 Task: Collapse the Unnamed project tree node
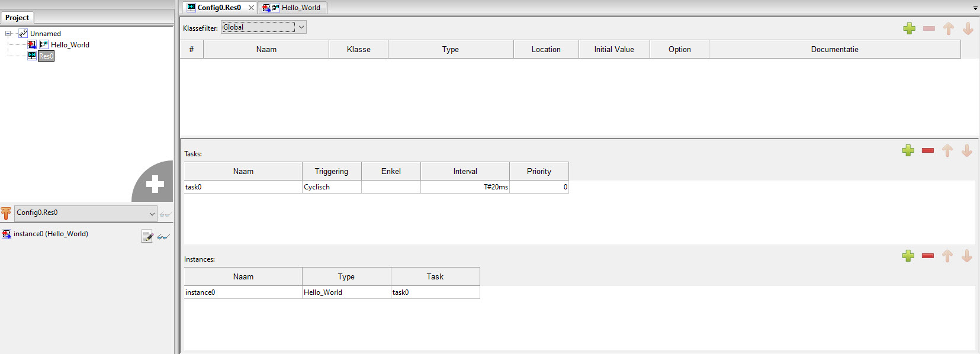pos(8,34)
